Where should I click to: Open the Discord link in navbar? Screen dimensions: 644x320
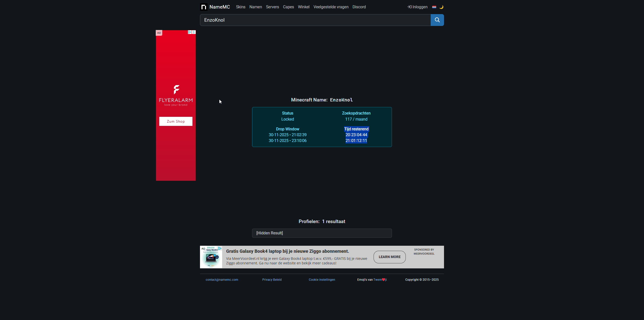359,7
